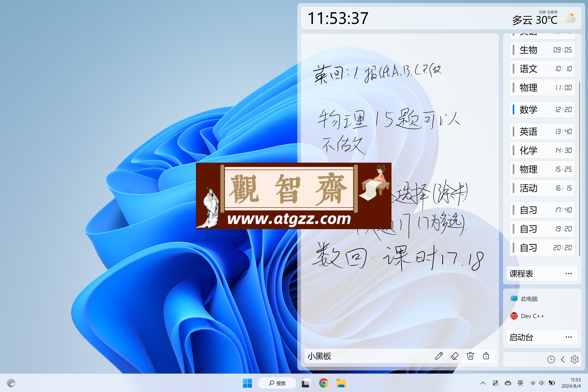The height and width of the screenshot is (392, 588).
Task: Click the 课程表 panel title
Action: coord(521,273)
